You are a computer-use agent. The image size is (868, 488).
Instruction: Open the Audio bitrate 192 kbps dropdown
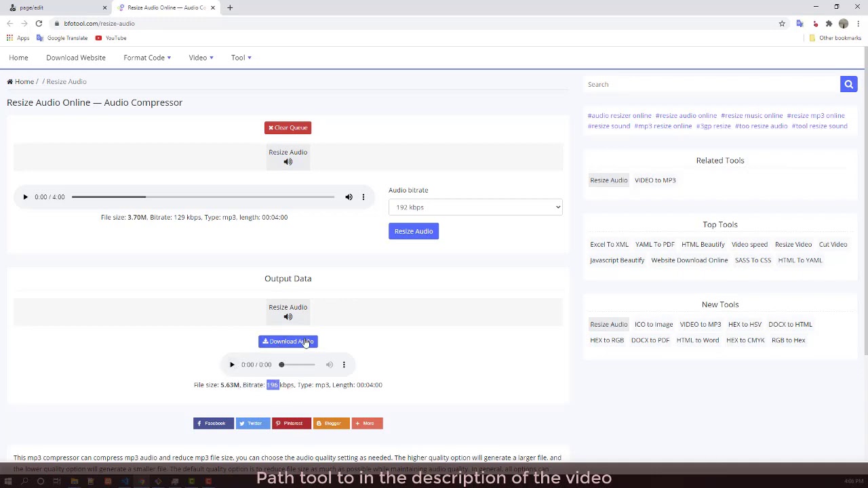pyautogui.click(x=475, y=207)
